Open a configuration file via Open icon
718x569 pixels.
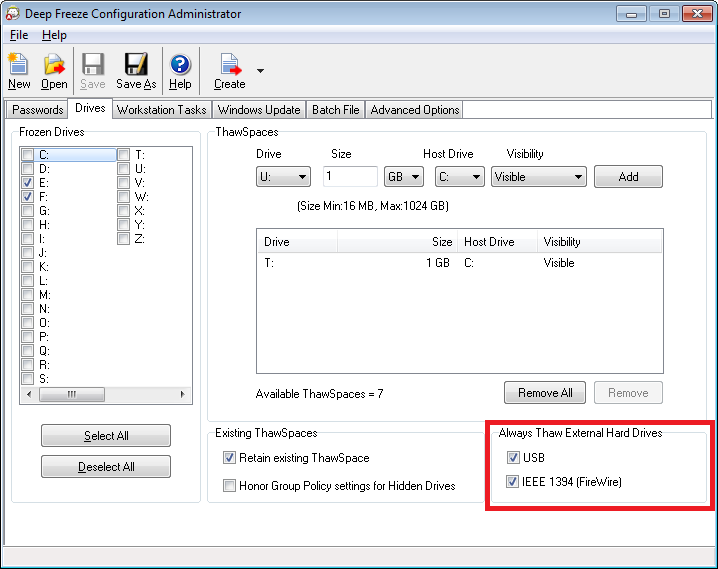pos(54,66)
